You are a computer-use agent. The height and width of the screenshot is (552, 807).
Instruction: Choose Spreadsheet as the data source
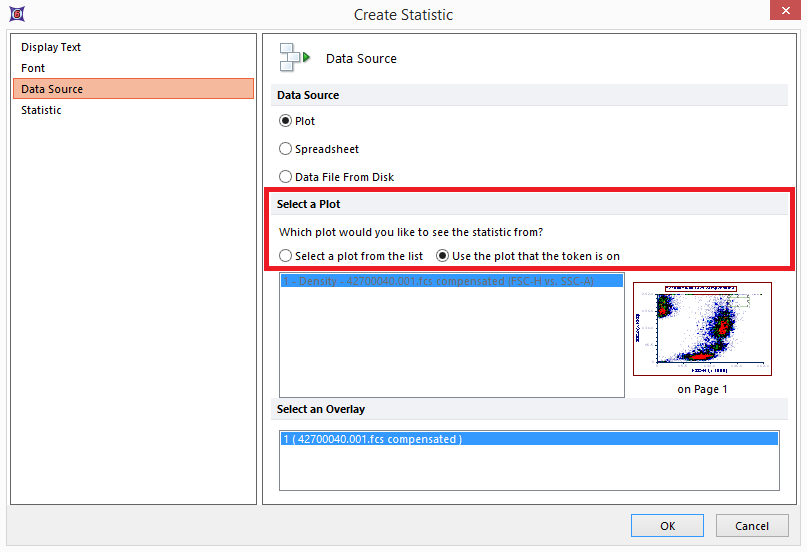(x=286, y=149)
